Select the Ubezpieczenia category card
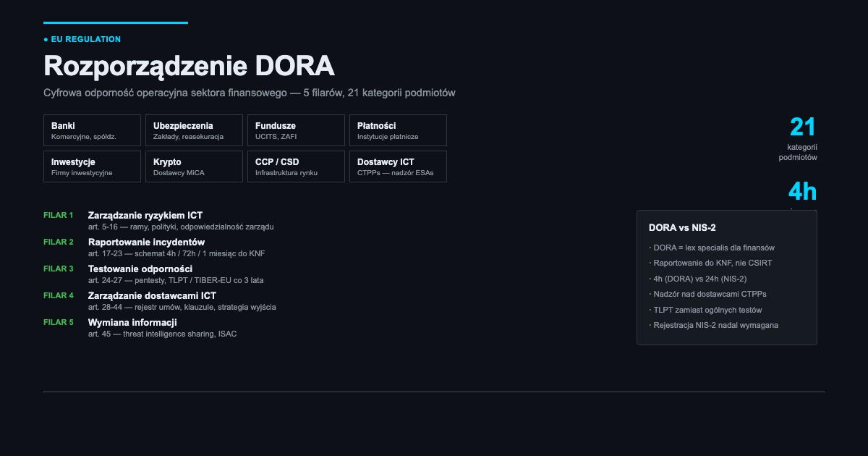Image resolution: width=868 pixels, height=456 pixels. coord(195,130)
